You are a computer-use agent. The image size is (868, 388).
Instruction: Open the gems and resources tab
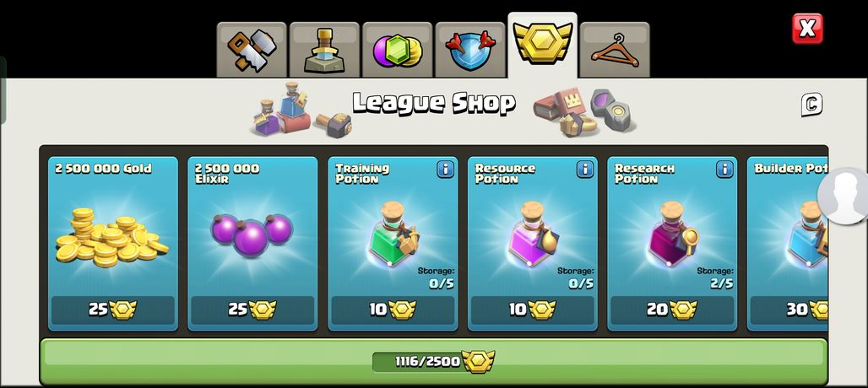tap(397, 51)
